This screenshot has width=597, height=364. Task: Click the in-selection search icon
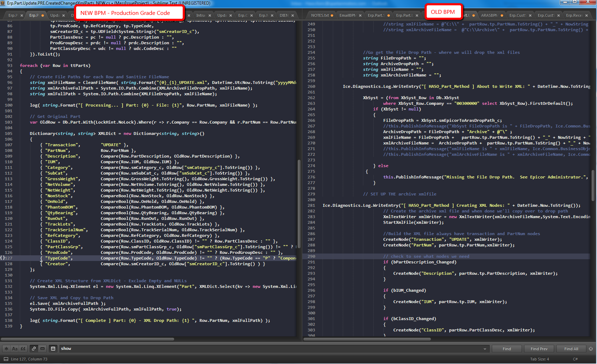pos(42,349)
